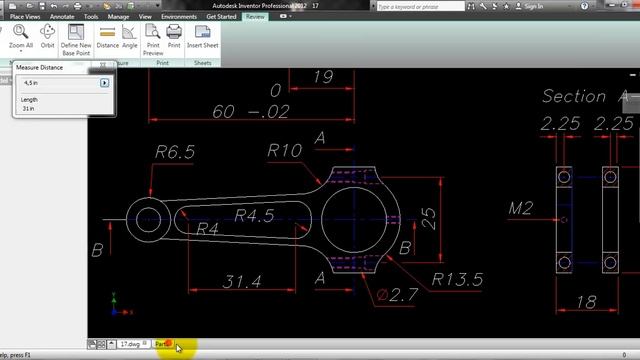640x360 pixels.
Task: Open the Place Views tab
Action: coord(25,17)
